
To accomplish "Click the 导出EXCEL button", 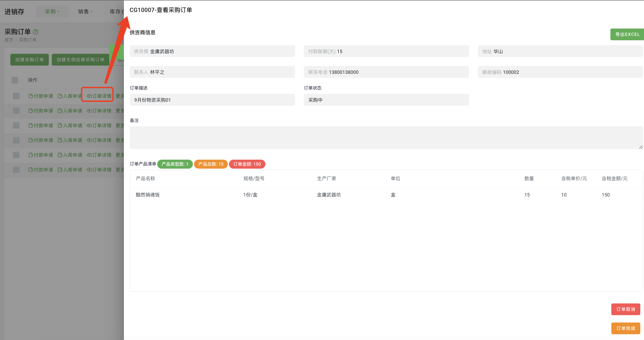I will point(627,34).
